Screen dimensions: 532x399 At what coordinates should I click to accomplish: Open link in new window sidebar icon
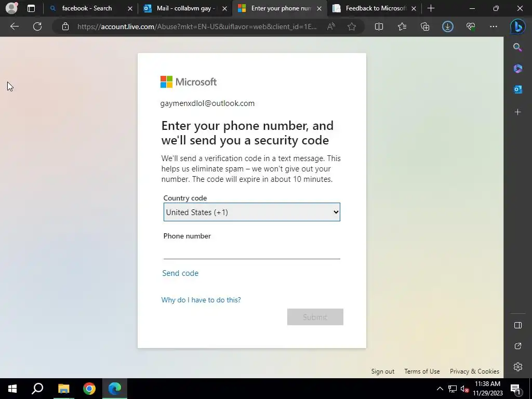pyautogui.click(x=517, y=346)
